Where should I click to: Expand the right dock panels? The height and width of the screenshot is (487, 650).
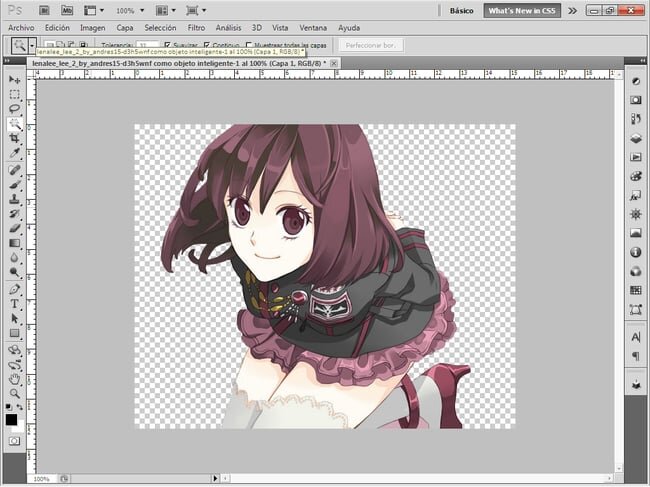pyautogui.click(x=643, y=61)
